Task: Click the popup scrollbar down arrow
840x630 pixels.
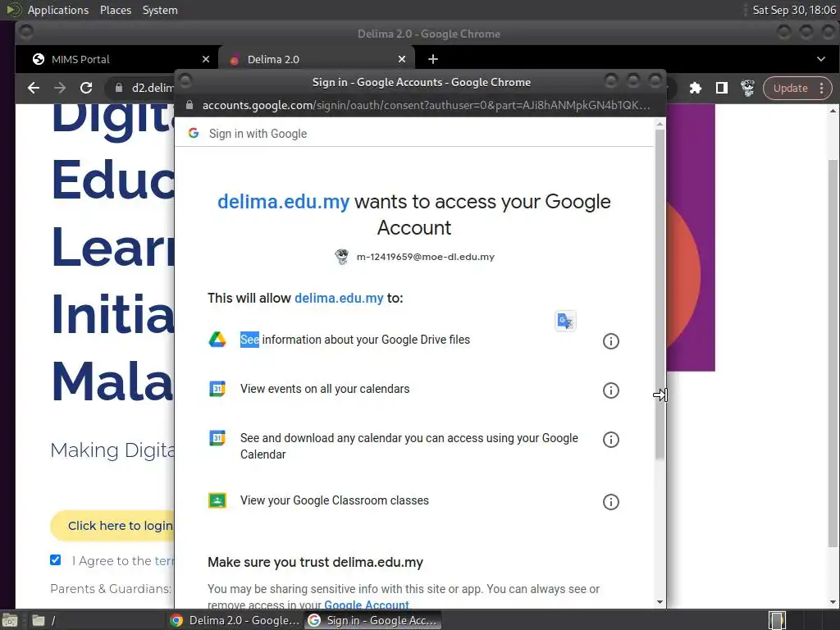Action: (660, 602)
